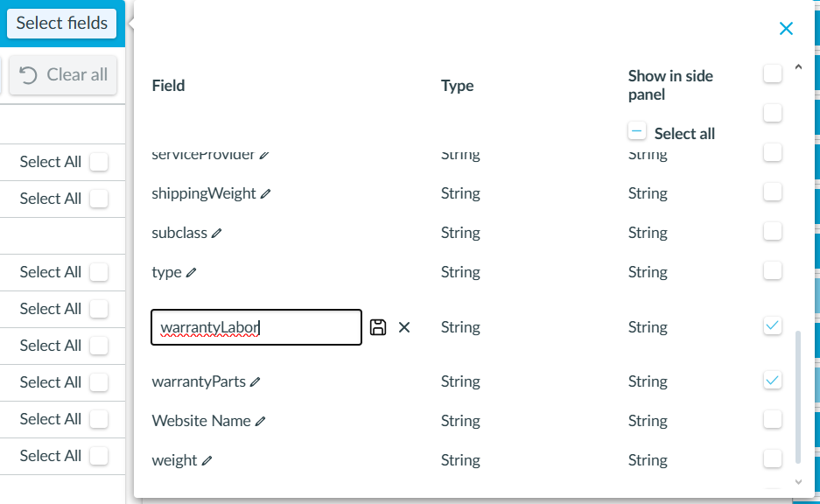Cancel editing the warrantyLabor field name

point(404,327)
